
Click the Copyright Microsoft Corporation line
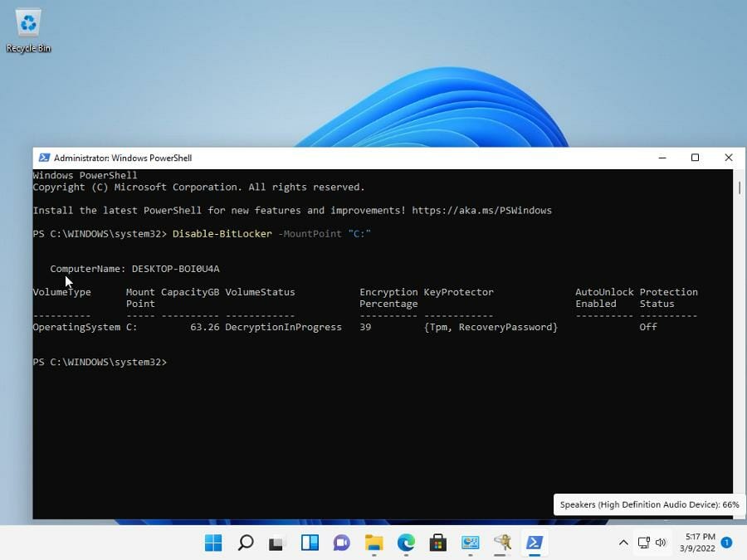point(198,187)
